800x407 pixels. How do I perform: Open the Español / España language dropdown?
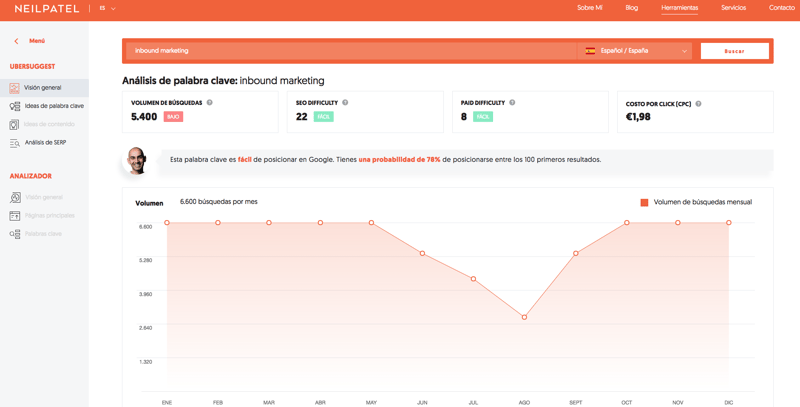tap(635, 51)
